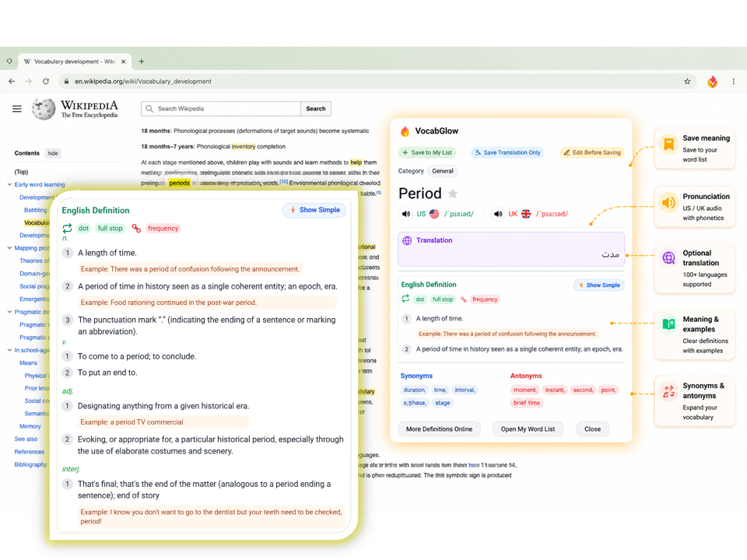The image size is (747, 560).
Task: Open Babbling in contents list
Action: click(36, 210)
